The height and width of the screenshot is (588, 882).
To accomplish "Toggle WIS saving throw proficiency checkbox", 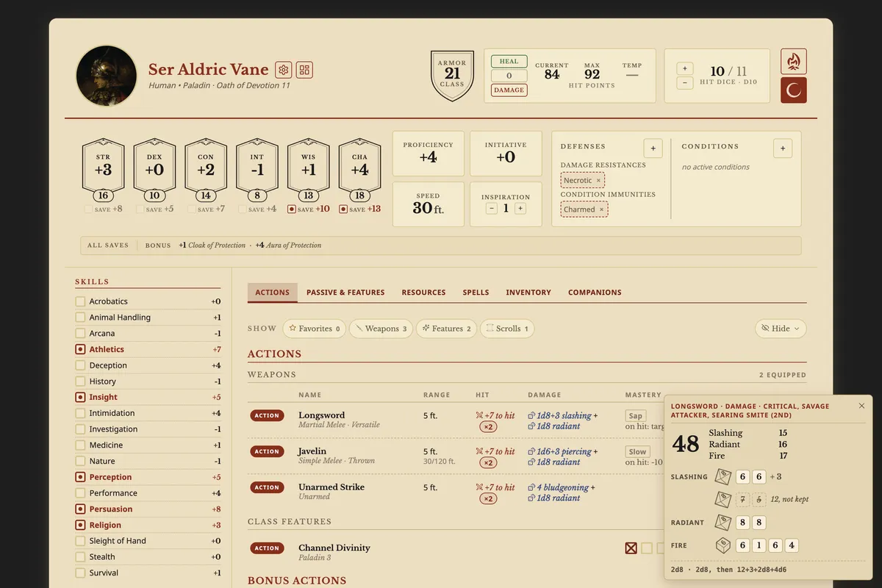I will [x=292, y=209].
